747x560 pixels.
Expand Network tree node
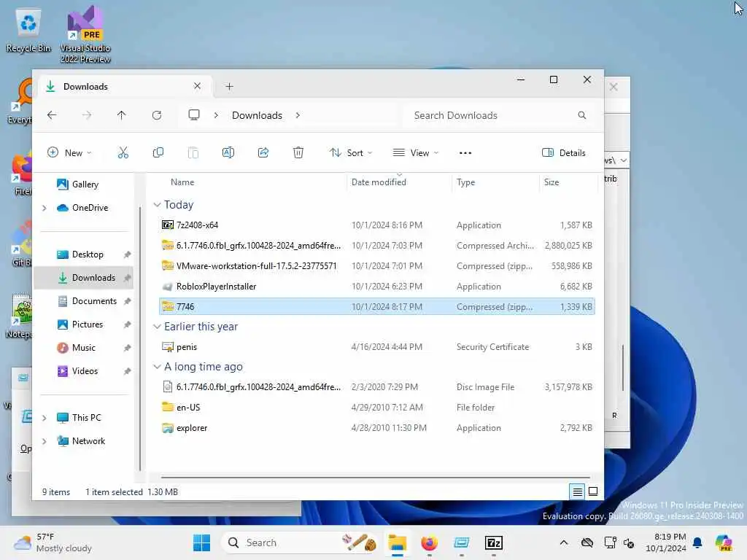pos(44,441)
